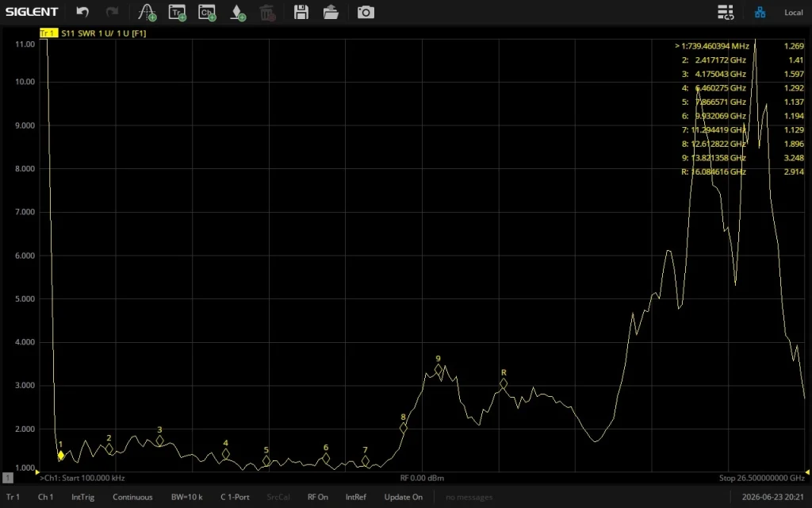Click the 1.000 bottom scale value

[x=25, y=468]
